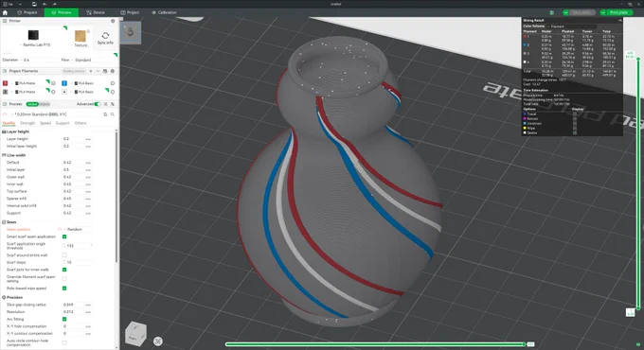The height and width of the screenshot is (350, 644).
Task: Select the Bambu Lab P1S printer thumbnail
Action: [33, 35]
